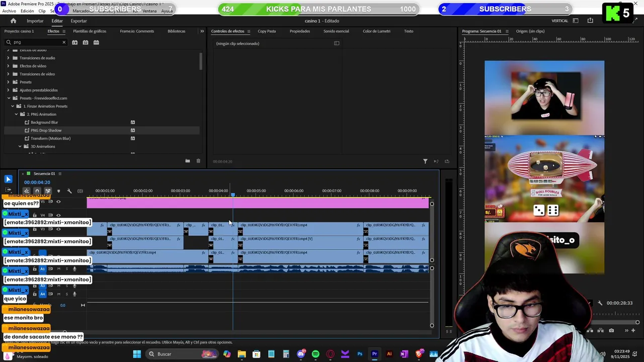Toggle A4 track targeting
Image resolution: width=644 pixels, height=362 pixels.
[x=42, y=294]
